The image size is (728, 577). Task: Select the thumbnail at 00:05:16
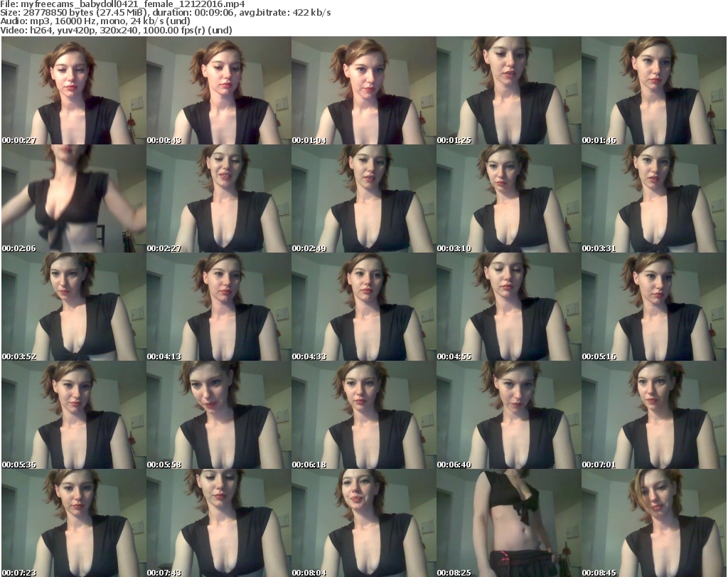tap(654, 307)
